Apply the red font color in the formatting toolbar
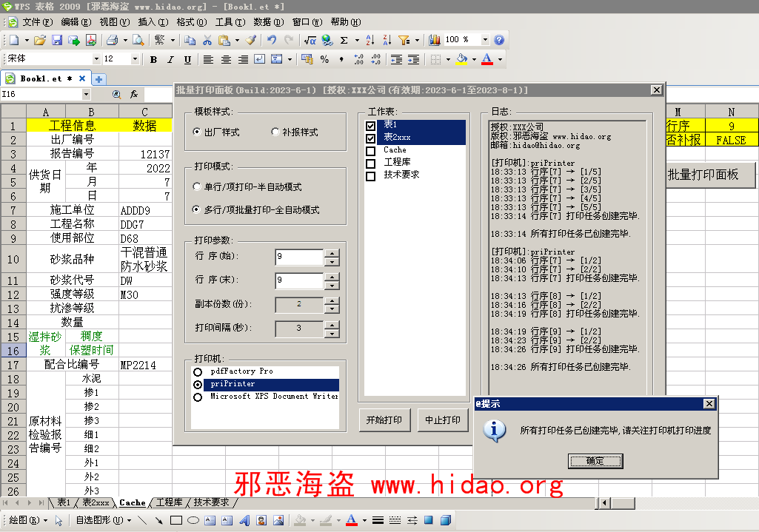The height and width of the screenshot is (532, 759). (487, 59)
